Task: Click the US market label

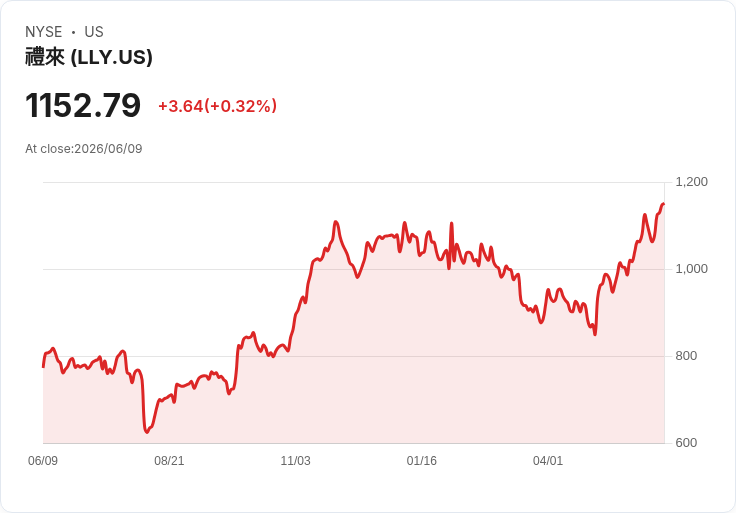Action: point(94,32)
